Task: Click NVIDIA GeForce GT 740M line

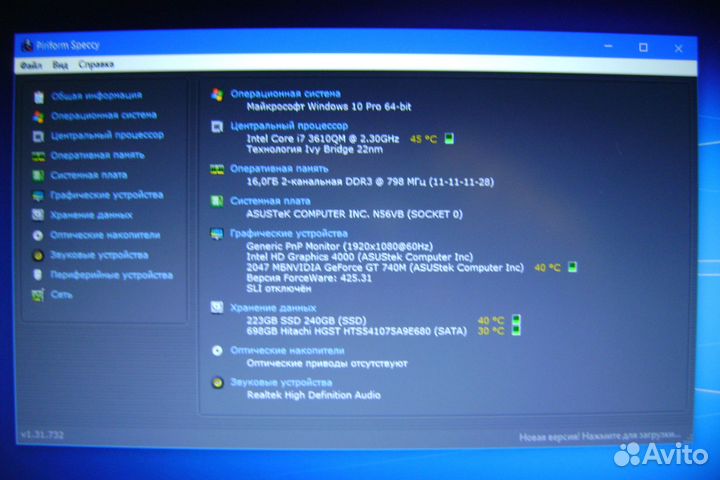Action: 385,267
